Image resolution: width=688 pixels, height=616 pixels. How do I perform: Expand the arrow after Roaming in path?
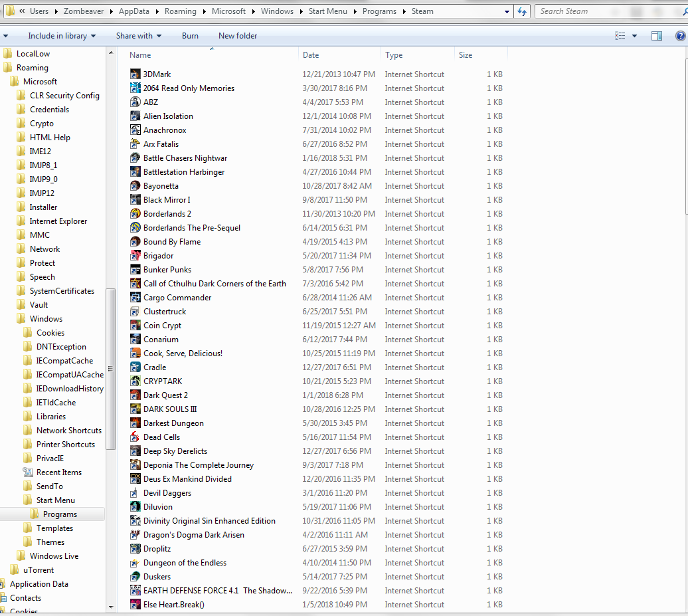pos(204,11)
